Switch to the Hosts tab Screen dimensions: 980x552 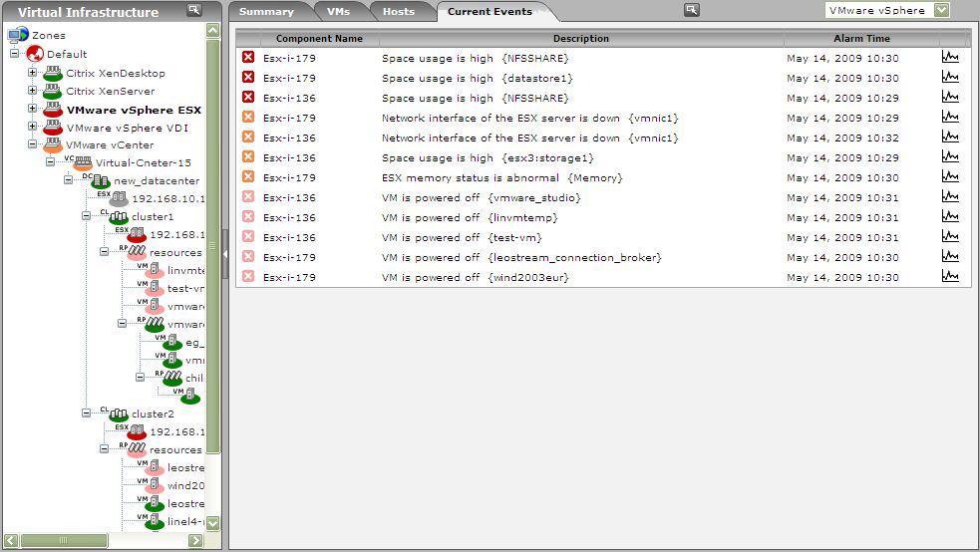click(399, 11)
